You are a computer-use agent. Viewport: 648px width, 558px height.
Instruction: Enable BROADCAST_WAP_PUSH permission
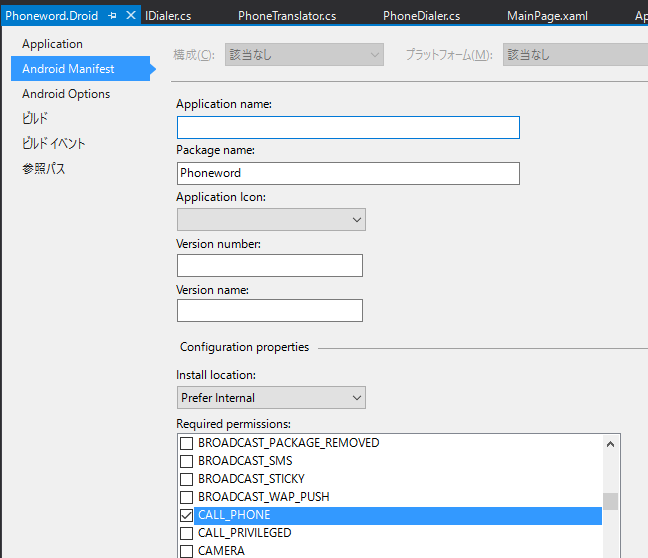point(186,497)
